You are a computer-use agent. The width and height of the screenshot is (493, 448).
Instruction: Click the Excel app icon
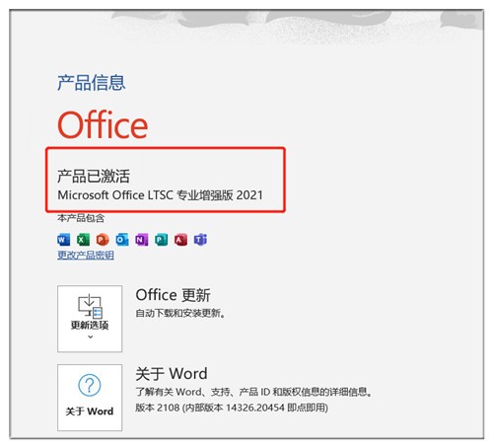tap(83, 240)
